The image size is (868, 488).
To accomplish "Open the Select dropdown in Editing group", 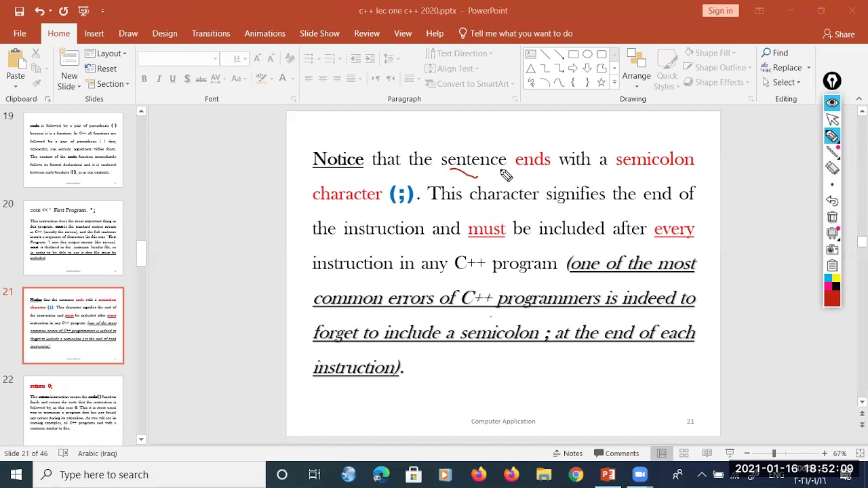I will tap(781, 83).
